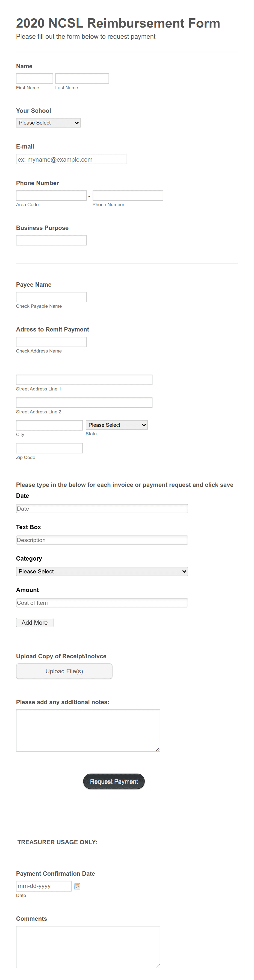
Task: Click the Last Name input field
Action: point(82,78)
